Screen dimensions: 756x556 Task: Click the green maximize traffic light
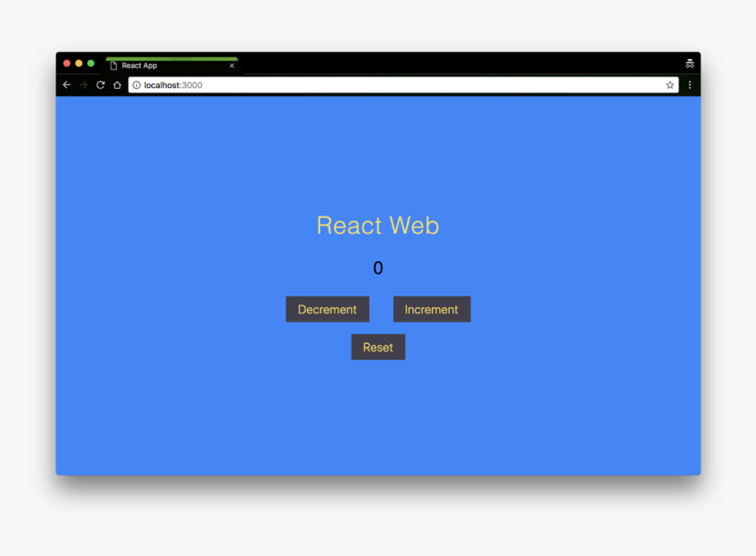click(89, 63)
